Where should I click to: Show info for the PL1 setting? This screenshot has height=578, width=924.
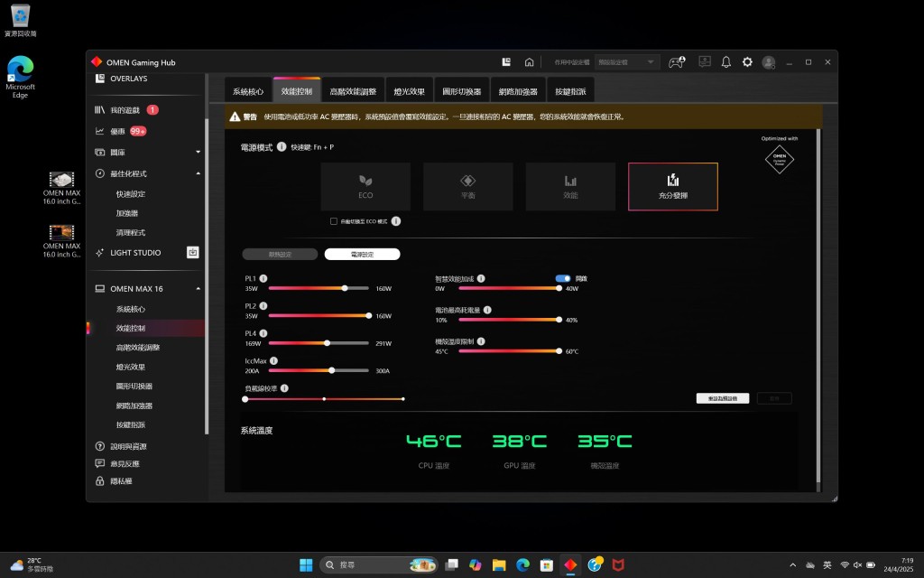(x=263, y=278)
